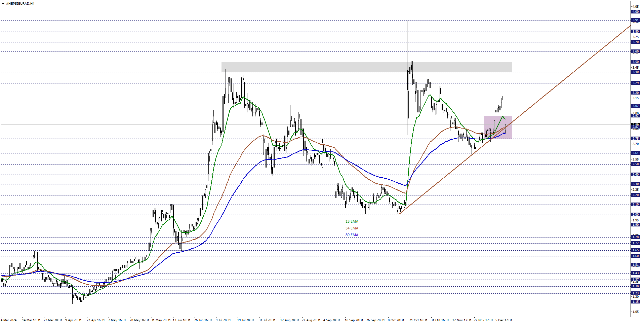Click the 1.43 price level label
Viewport: 644px width, 324px height.
pyautogui.click(x=635, y=273)
